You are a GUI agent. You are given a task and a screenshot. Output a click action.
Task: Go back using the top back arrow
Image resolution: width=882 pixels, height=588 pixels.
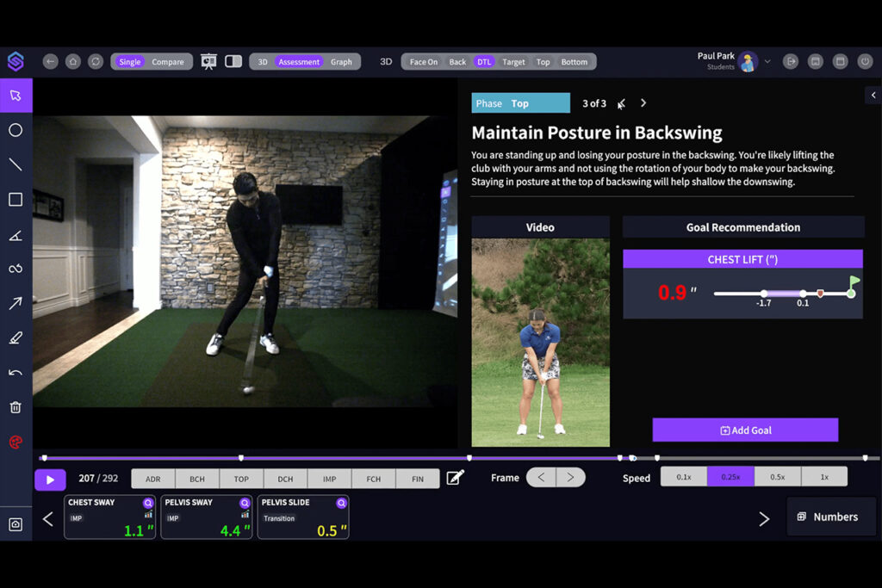[51, 61]
